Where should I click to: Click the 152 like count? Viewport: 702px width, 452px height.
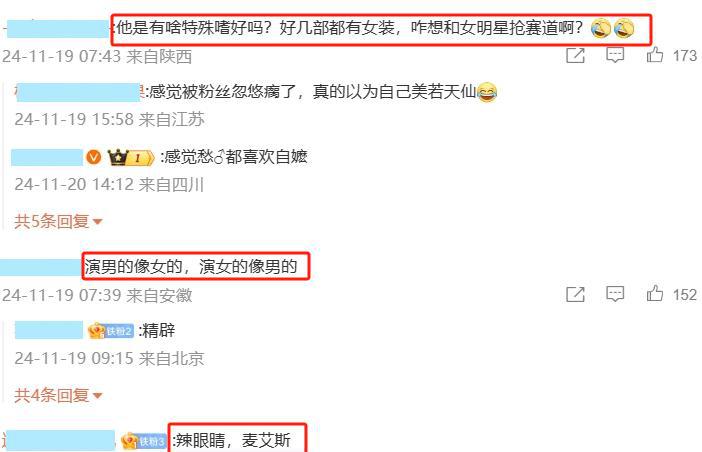click(x=685, y=294)
